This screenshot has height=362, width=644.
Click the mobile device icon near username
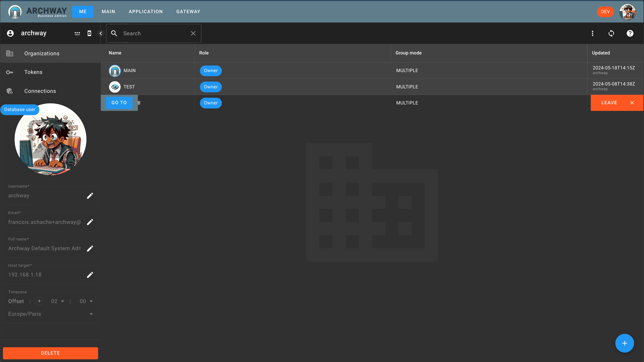[89, 33]
